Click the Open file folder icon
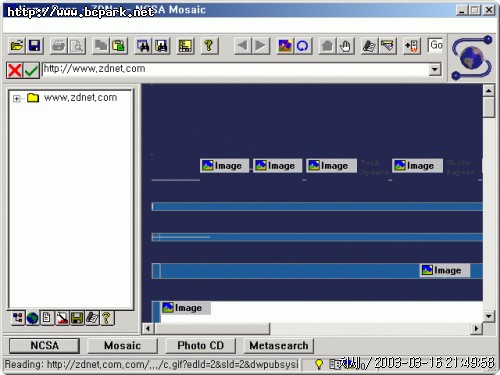 click(x=17, y=46)
